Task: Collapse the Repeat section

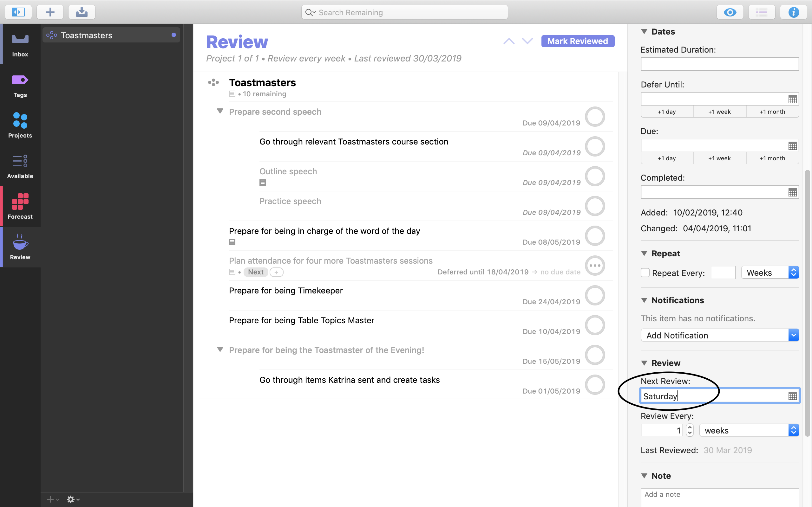Action: pos(644,253)
